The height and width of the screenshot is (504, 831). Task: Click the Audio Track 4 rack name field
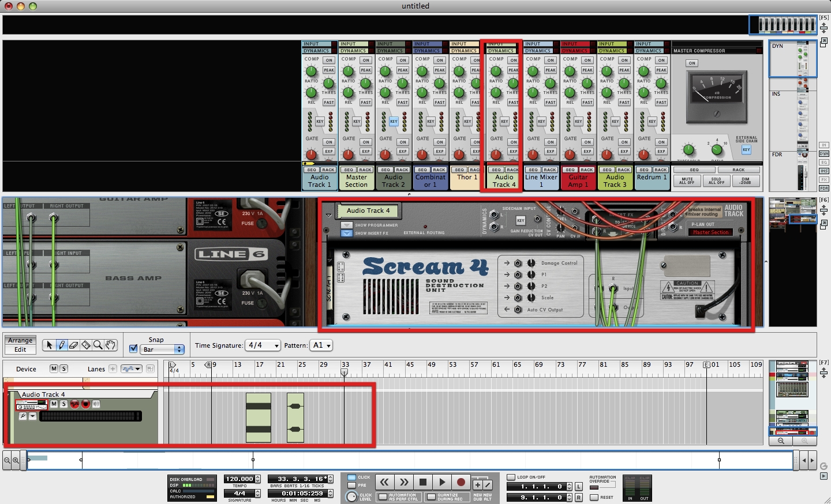(368, 210)
